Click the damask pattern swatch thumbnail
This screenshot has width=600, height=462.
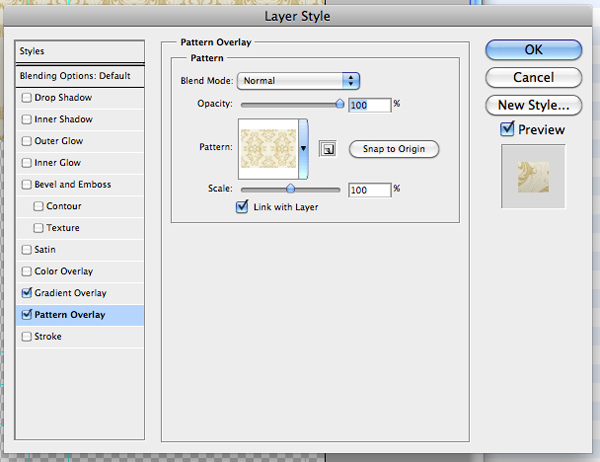[x=268, y=149]
